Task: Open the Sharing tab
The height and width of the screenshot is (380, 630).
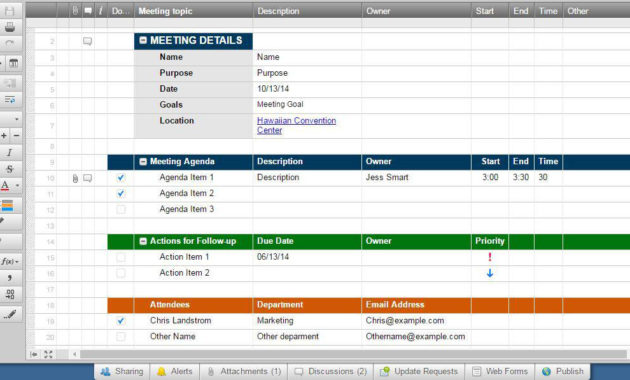Action: click(122, 371)
